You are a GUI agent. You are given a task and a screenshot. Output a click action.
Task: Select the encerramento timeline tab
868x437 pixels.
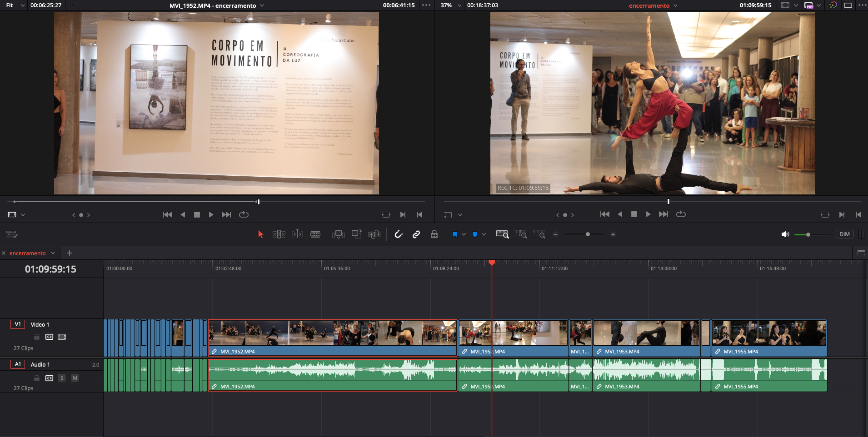[27, 253]
